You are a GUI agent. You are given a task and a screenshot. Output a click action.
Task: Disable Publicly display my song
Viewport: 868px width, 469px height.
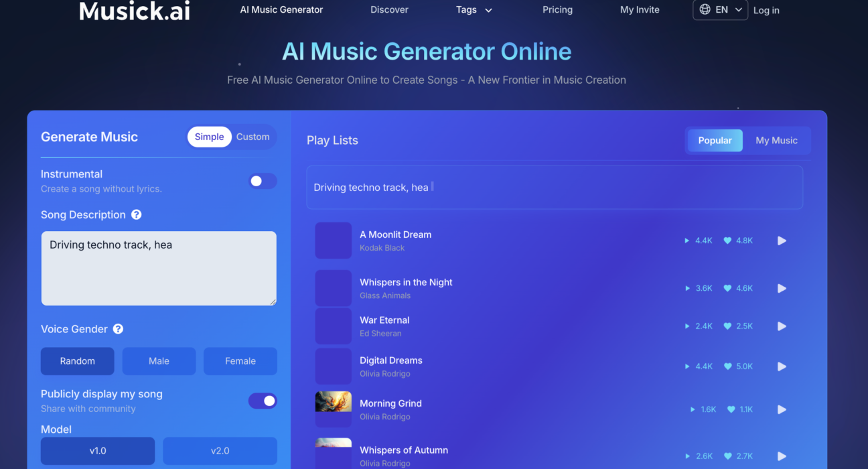(263, 401)
